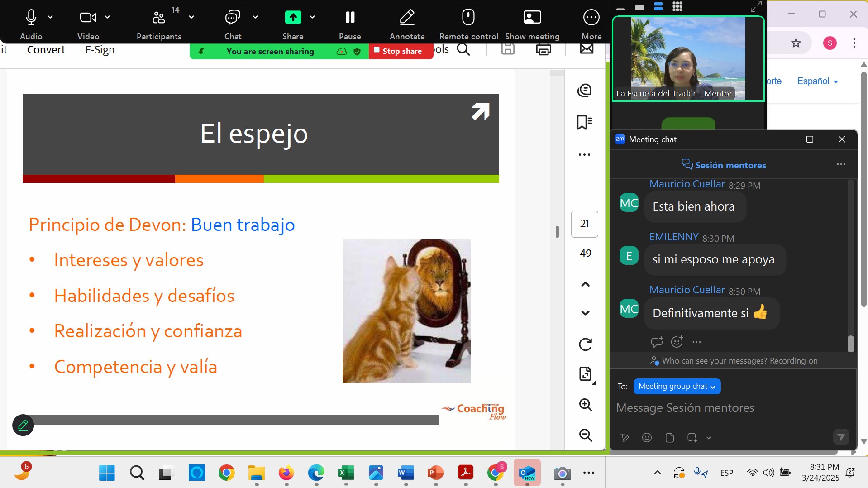Toggle the camera with Video button

(x=88, y=18)
